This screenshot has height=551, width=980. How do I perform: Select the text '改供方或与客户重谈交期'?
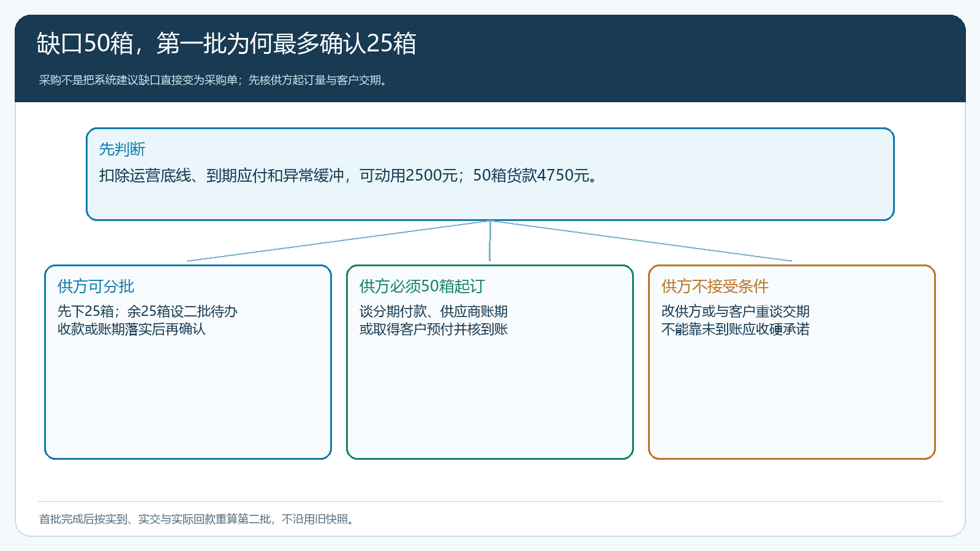[736, 311]
